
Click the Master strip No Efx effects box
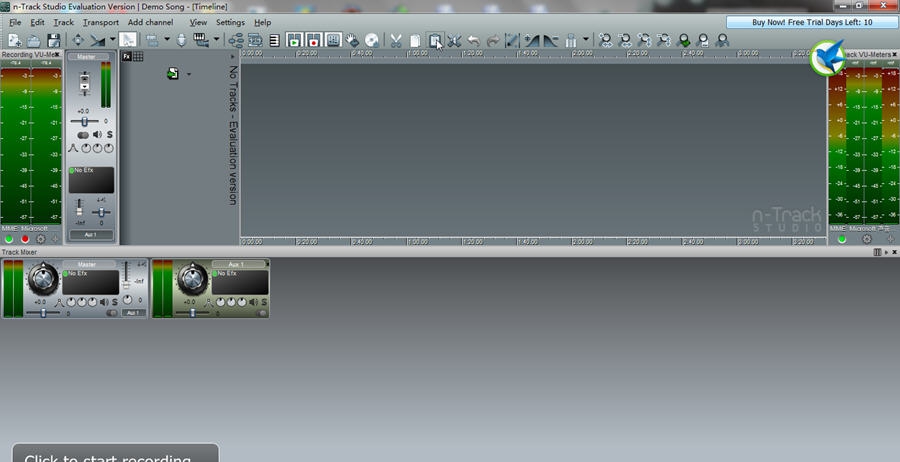[91, 180]
